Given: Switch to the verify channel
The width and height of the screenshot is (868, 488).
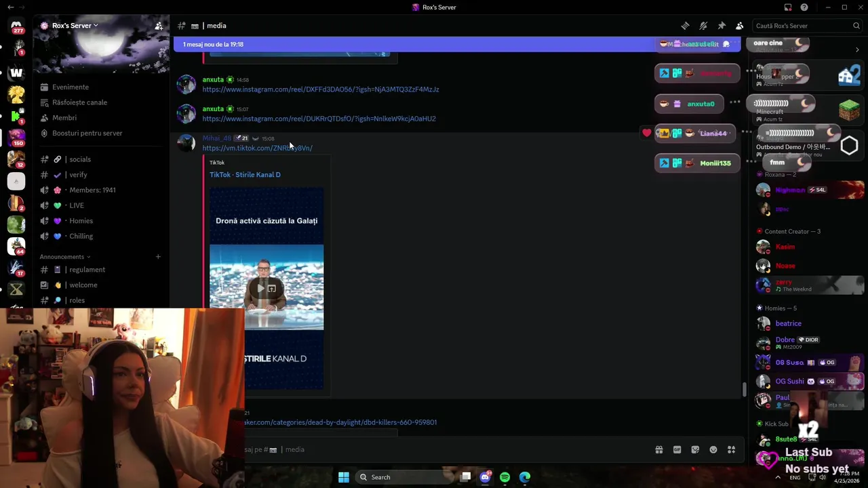Looking at the screenshot, I should 78,175.
